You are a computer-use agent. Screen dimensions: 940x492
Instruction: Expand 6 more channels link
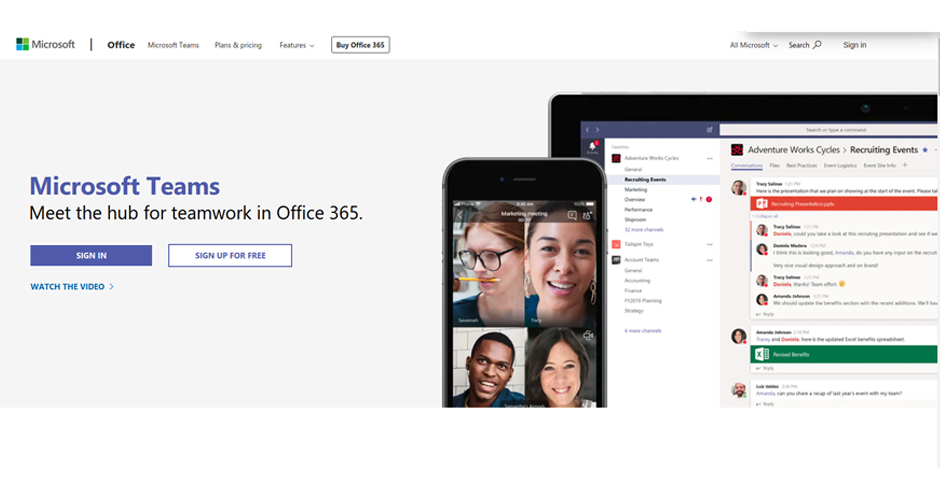coord(643,331)
